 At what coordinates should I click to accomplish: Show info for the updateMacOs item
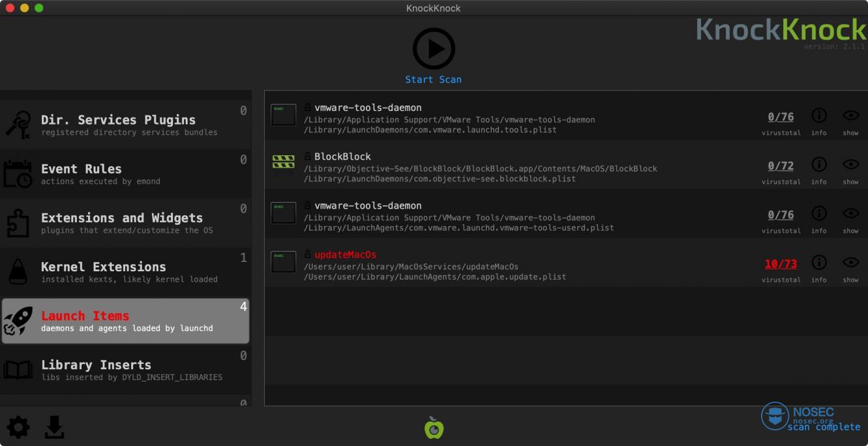coord(819,263)
